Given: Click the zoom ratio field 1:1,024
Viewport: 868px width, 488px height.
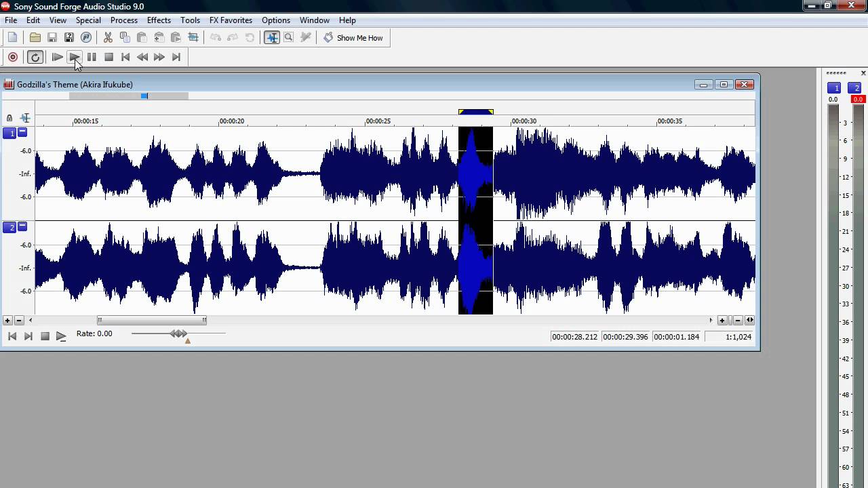Looking at the screenshot, I should click(x=730, y=337).
